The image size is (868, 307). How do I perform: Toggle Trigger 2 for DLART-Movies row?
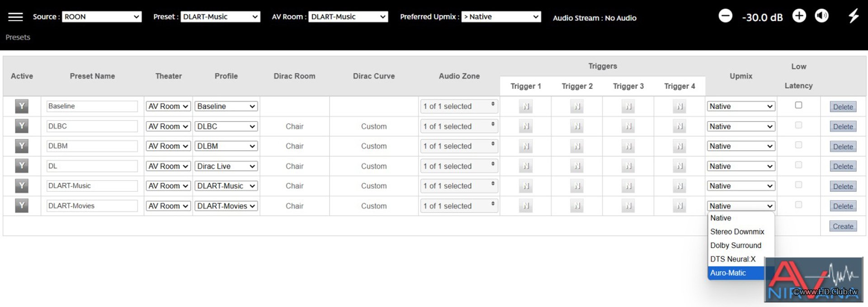[x=577, y=206]
